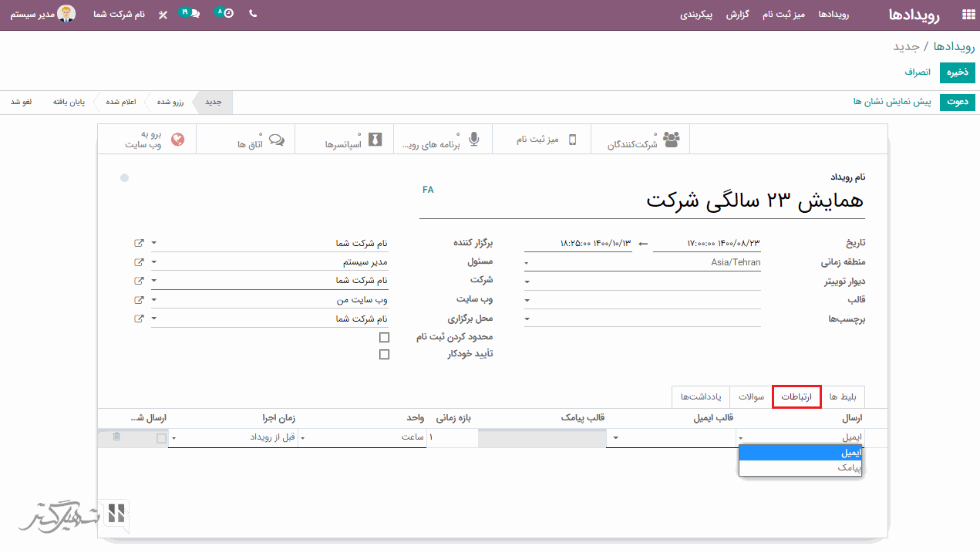
Task: Open the apps grid menu icon
Action: (x=968, y=15)
